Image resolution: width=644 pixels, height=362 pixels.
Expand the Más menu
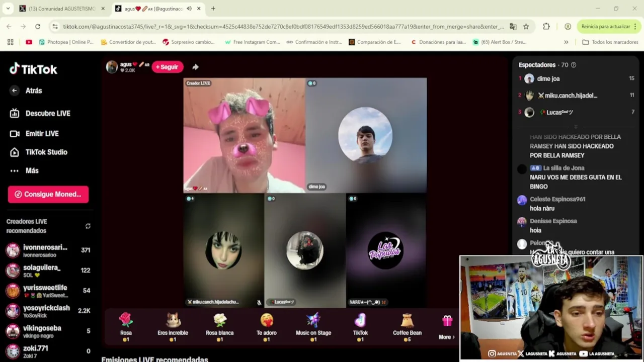(x=25, y=170)
